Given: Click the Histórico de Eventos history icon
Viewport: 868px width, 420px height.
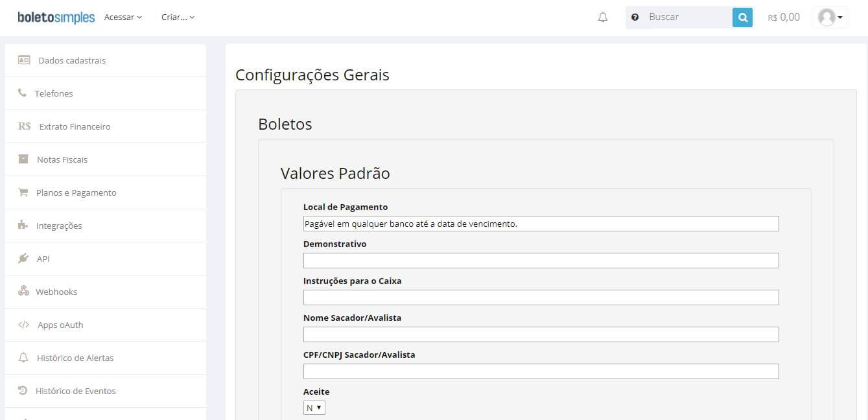Looking at the screenshot, I should [x=23, y=391].
